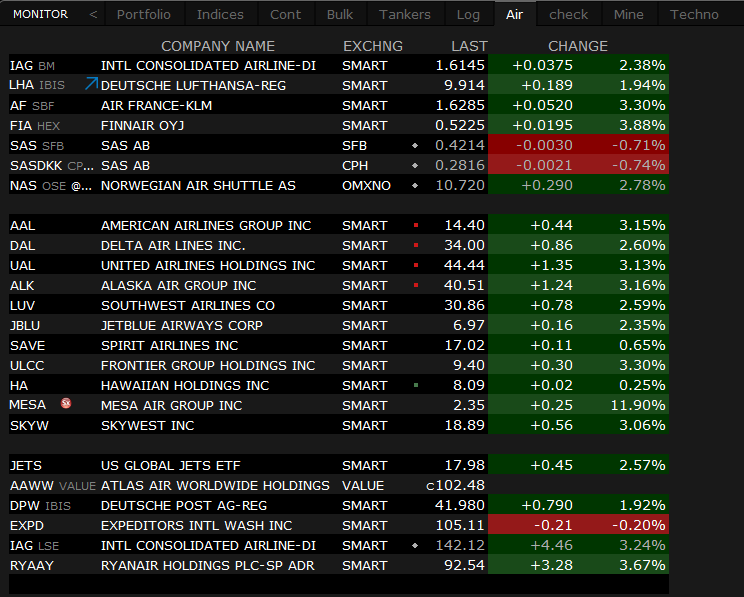The width and height of the screenshot is (744, 597).
Task: Select the LUV ticker symbol
Action: pyautogui.click(x=22, y=306)
